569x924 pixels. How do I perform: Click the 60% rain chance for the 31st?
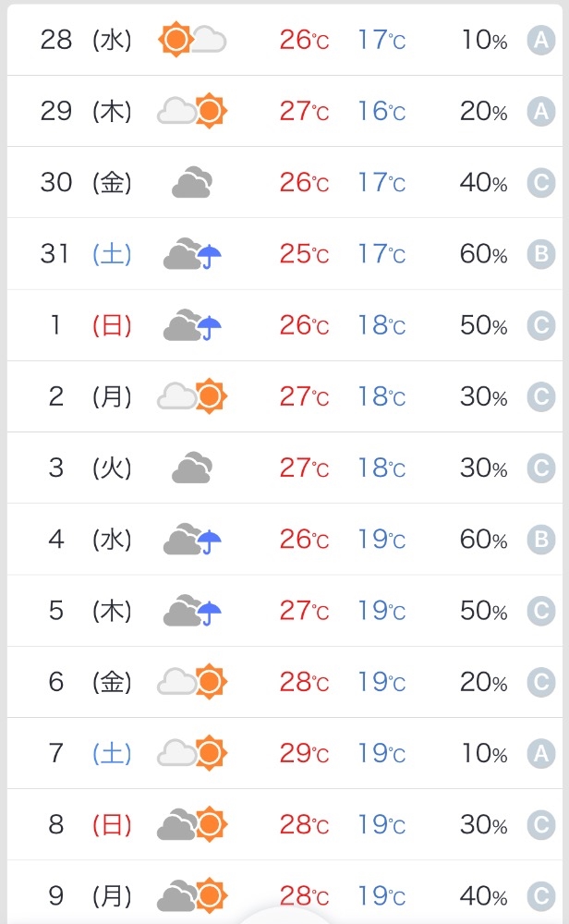coord(484,254)
